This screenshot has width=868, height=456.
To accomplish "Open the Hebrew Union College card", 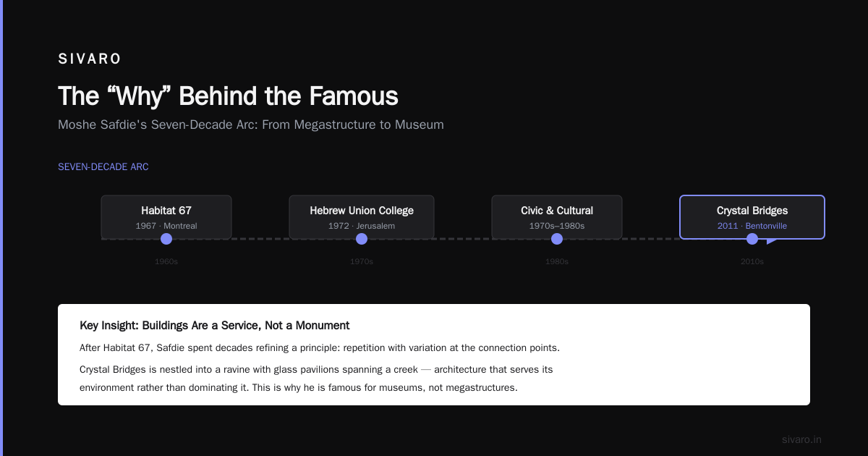I will pos(362,217).
